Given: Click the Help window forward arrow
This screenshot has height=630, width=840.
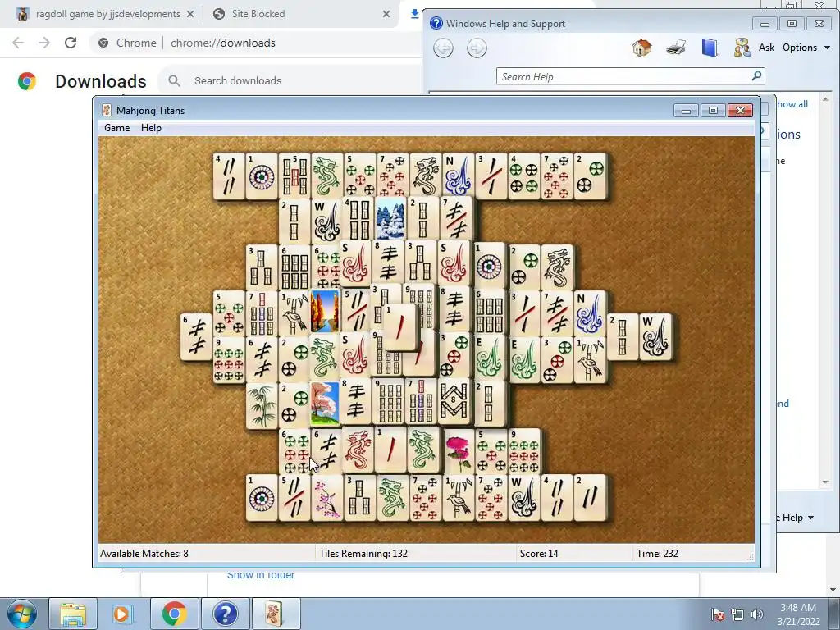Looking at the screenshot, I should click(477, 48).
